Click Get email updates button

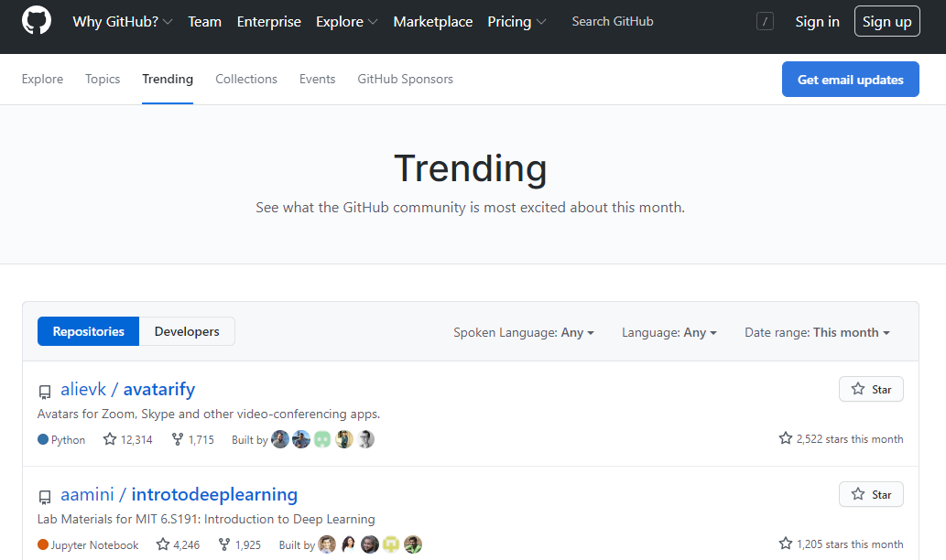click(x=850, y=79)
